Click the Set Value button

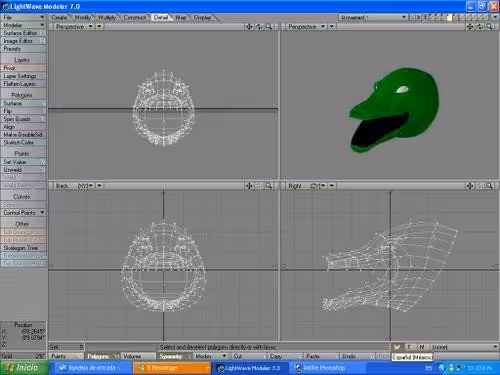click(23, 162)
